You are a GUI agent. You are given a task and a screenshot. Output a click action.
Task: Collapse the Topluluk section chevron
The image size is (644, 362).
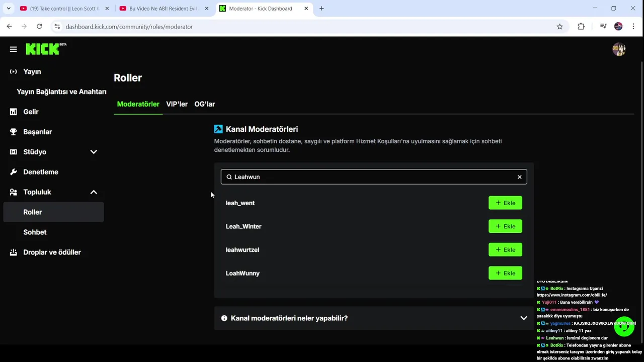click(x=94, y=192)
